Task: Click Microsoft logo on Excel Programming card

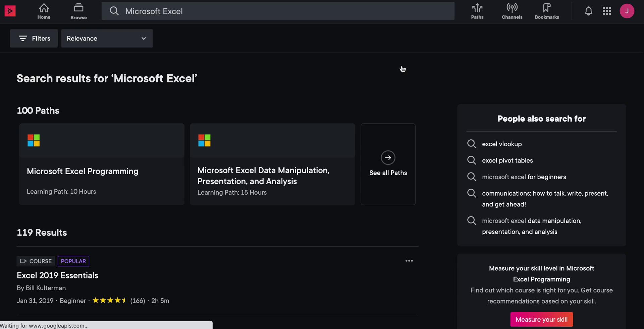Action: tap(34, 140)
